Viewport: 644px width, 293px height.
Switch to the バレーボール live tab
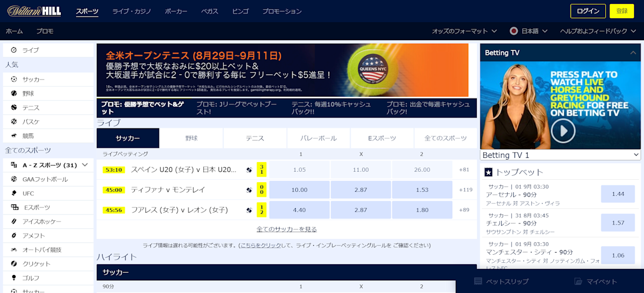pyautogui.click(x=318, y=138)
